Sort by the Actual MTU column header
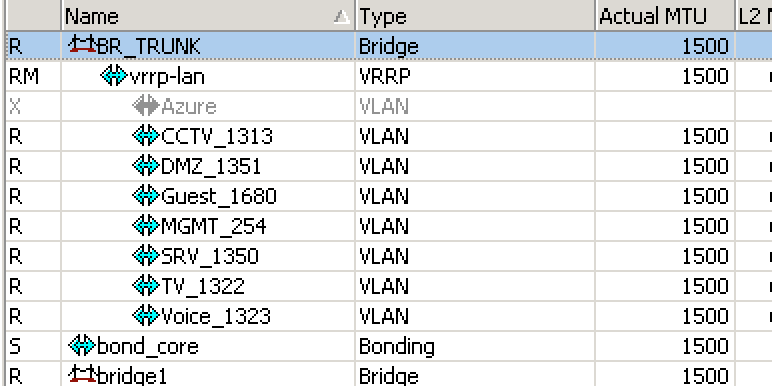772x386 pixels. click(665, 17)
